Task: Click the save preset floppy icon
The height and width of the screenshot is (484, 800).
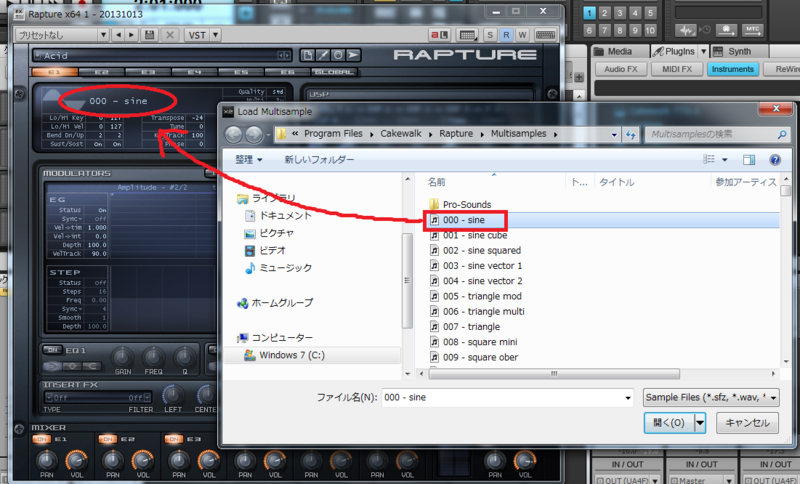Action: click(149, 35)
